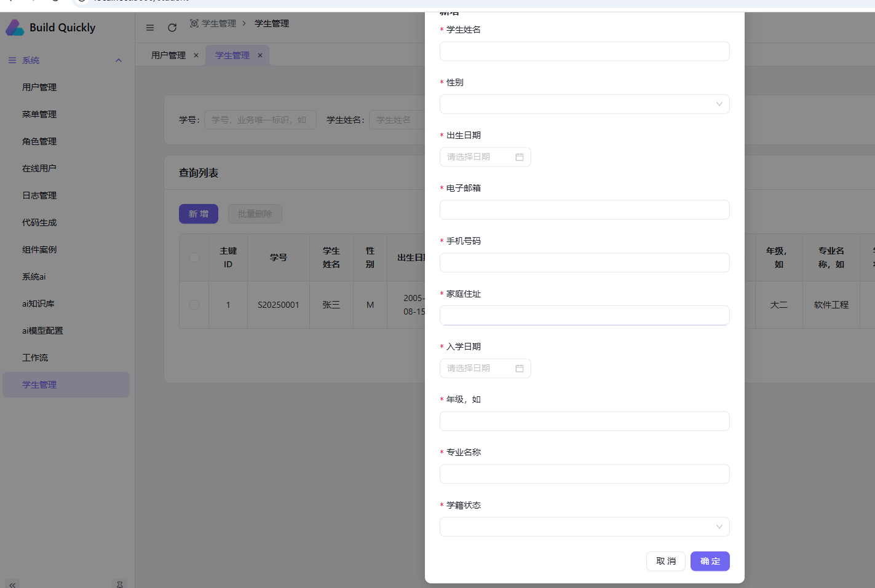Select ai知识库 in the sidebar

pos(38,304)
